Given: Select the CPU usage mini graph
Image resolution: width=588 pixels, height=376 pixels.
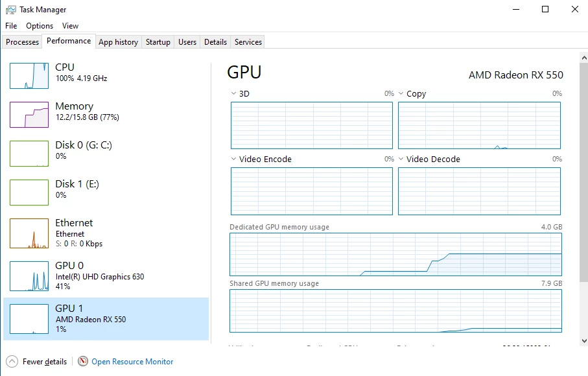Looking at the screenshot, I should [x=29, y=76].
